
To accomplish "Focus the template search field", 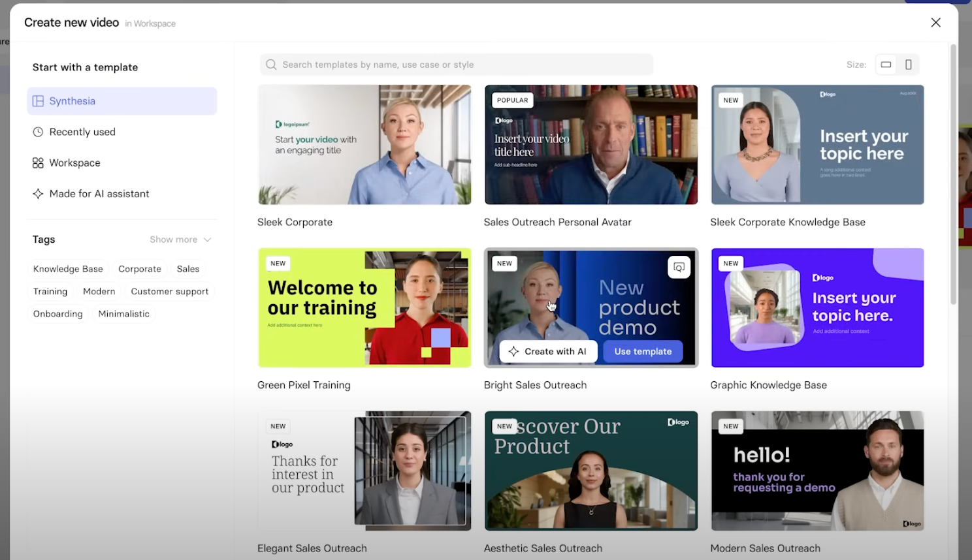I will tap(457, 65).
